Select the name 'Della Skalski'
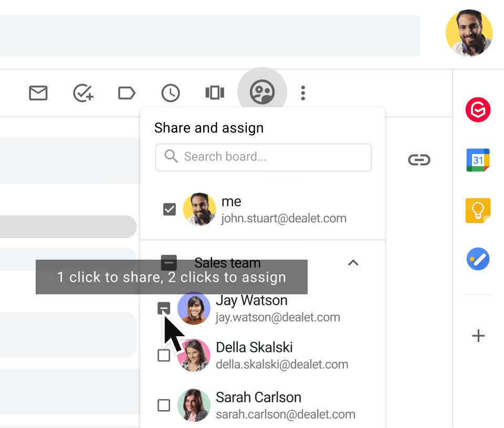504x428 pixels. [254, 347]
